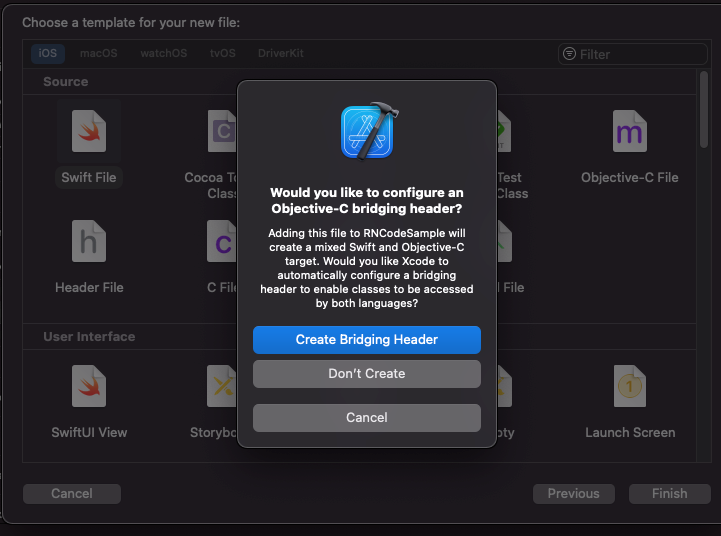
Task: Cancel the bridging header dialog
Action: click(367, 418)
